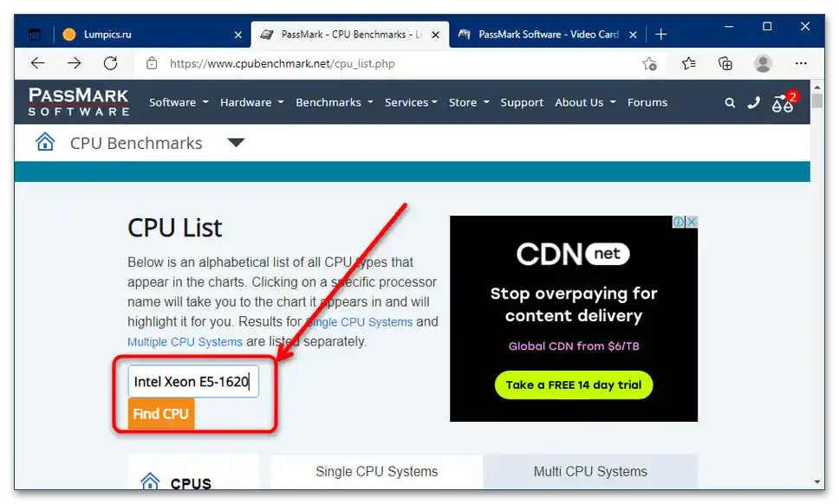The height and width of the screenshot is (504, 839).
Task: Open the Hardware dropdown menu
Action: pyautogui.click(x=252, y=102)
